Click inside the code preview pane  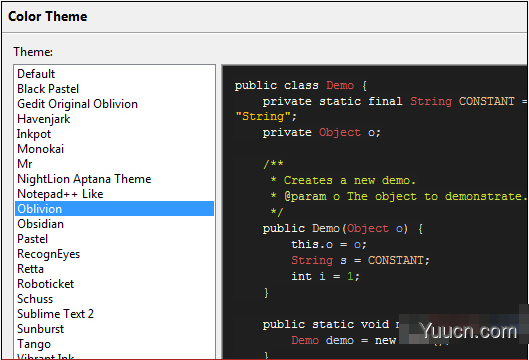pyautogui.click(x=374, y=212)
